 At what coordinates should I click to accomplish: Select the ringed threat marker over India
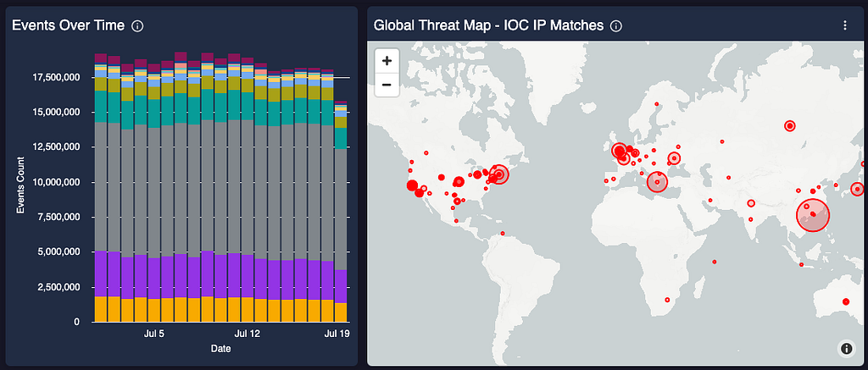coord(751,203)
